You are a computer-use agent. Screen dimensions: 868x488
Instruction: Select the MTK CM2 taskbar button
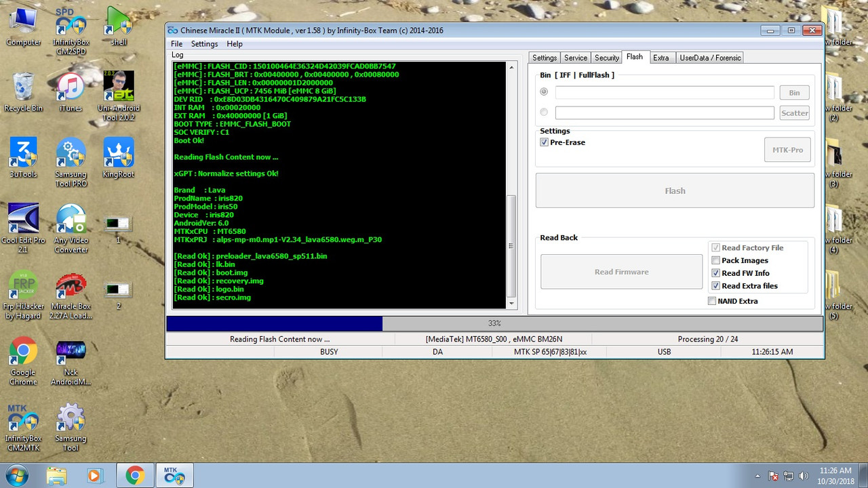point(174,476)
